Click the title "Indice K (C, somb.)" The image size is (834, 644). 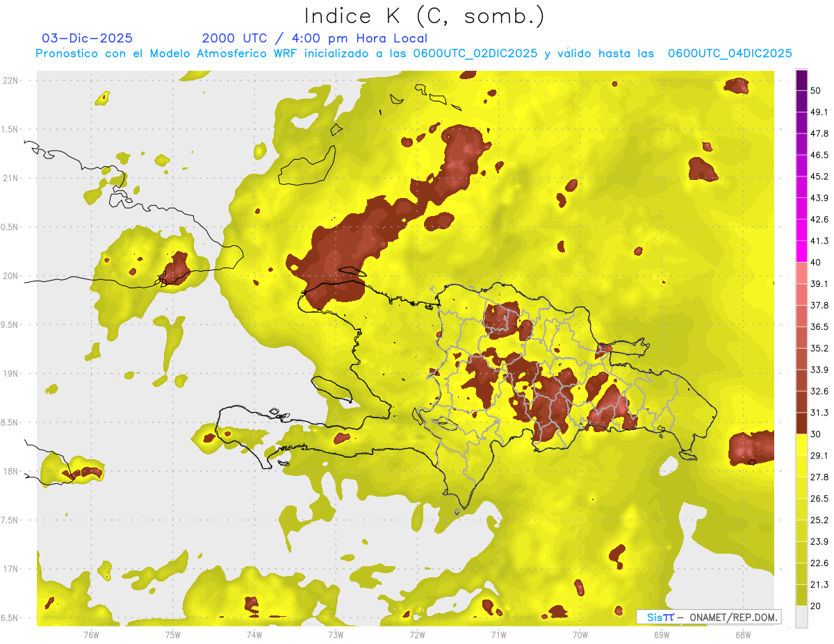(424, 16)
